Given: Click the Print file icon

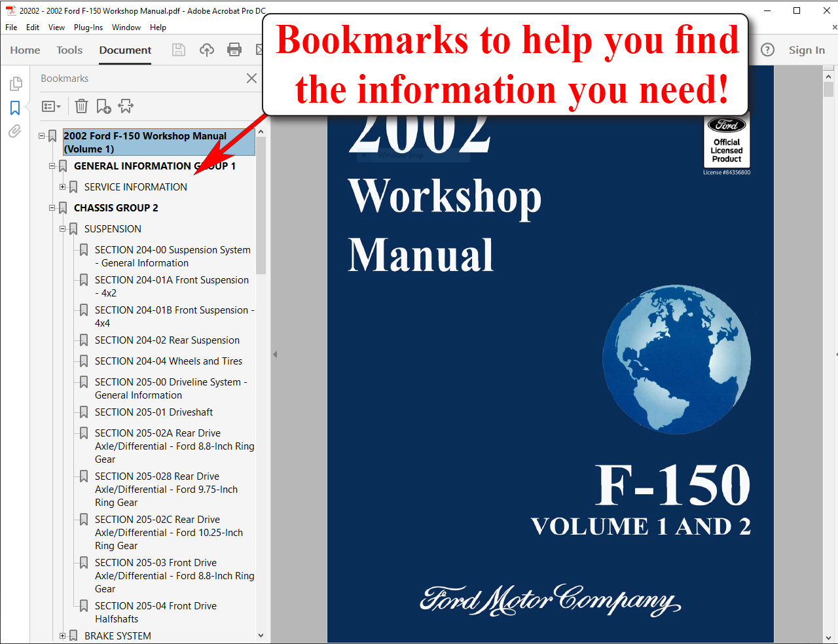Looking at the screenshot, I should pos(234,50).
